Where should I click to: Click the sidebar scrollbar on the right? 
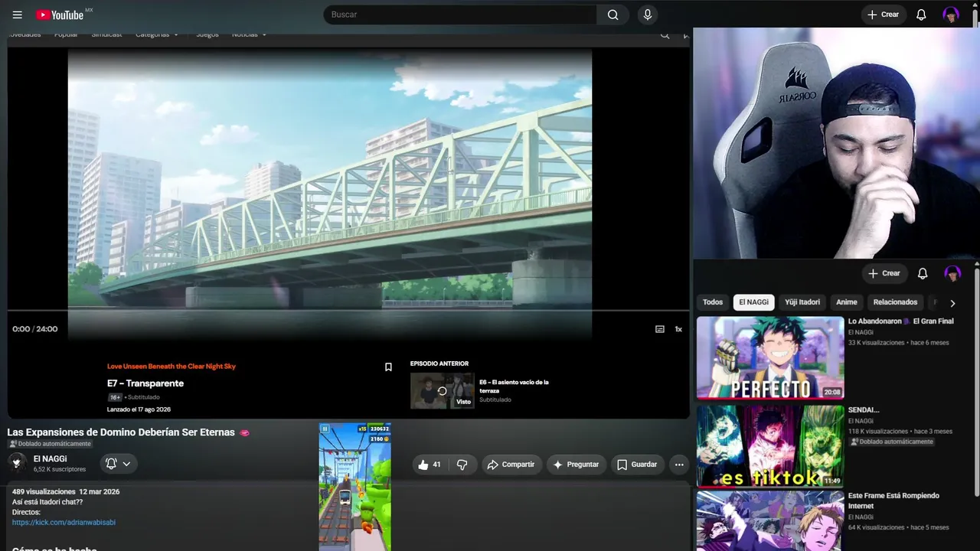click(x=976, y=383)
